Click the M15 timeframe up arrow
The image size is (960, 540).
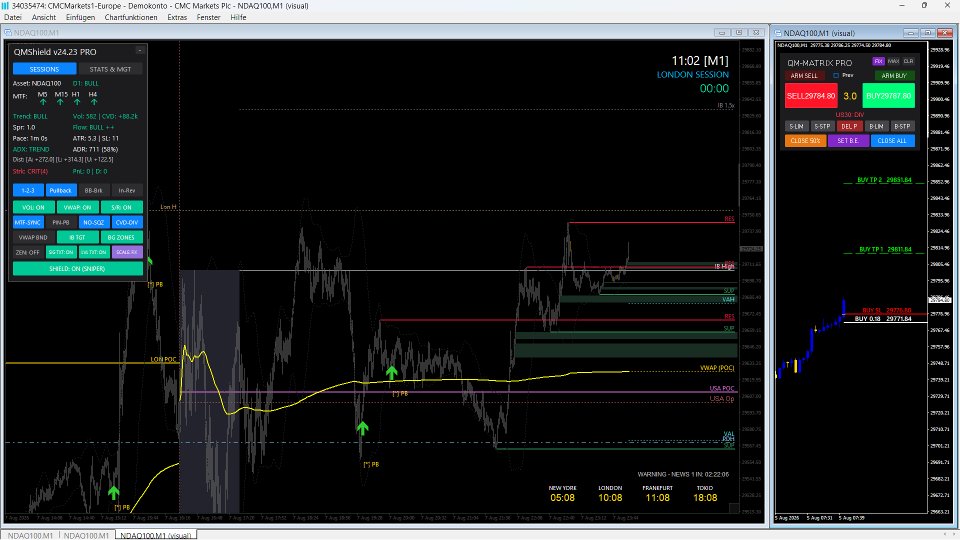coord(60,102)
